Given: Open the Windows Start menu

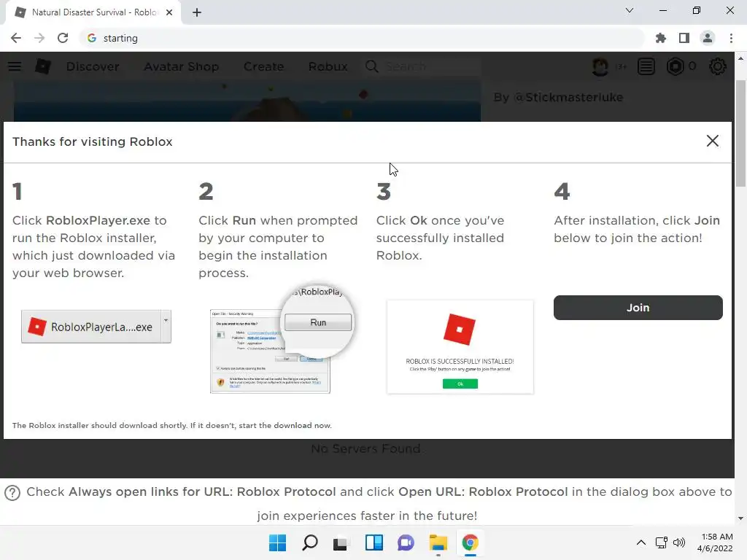Looking at the screenshot, I should coord(277,542).
